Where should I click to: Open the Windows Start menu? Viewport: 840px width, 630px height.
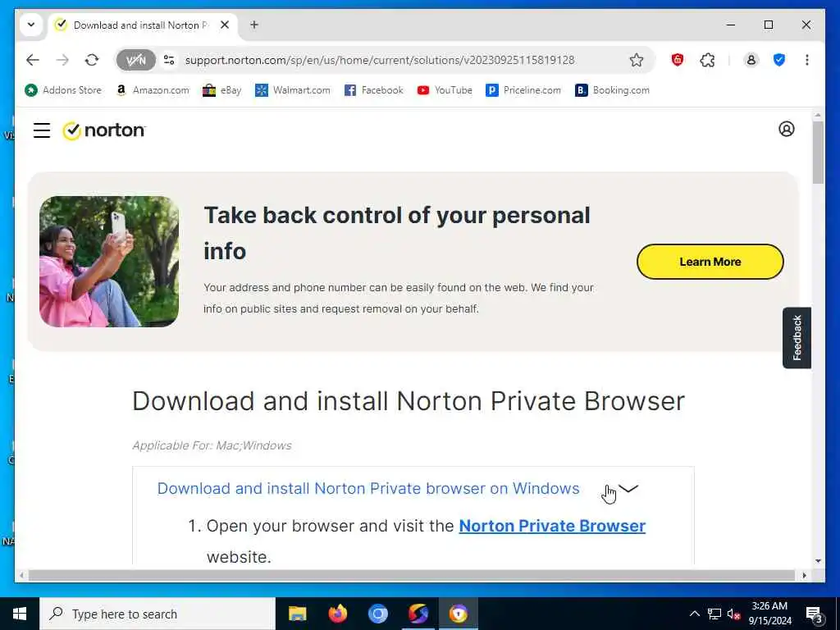pyautogui.click(x=20, y=614)
